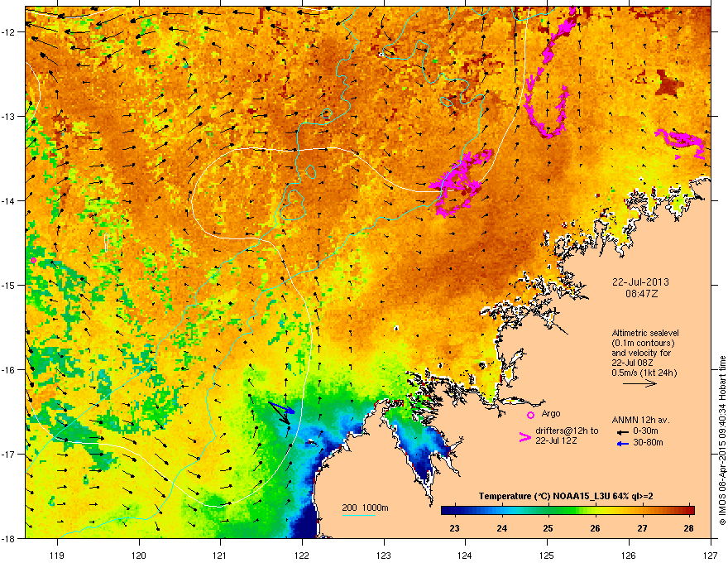Click the '(0.1m contours)' legend text

(x=643, y=344)
